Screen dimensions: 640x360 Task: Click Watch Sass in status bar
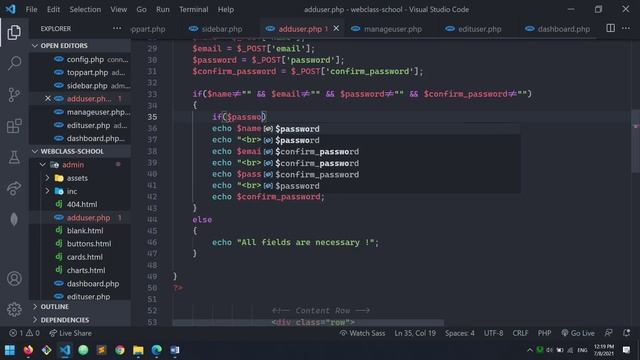pyautogui.click(x=362, y=333)
